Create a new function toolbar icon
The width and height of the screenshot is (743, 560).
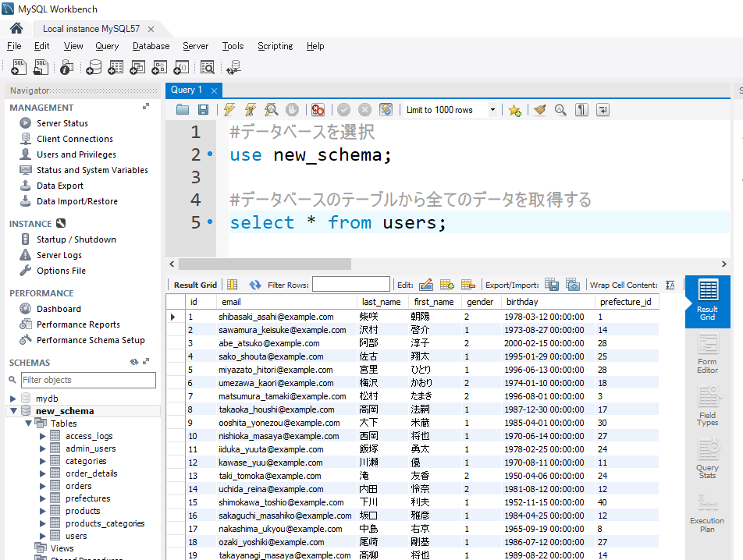tap(181, 67)
